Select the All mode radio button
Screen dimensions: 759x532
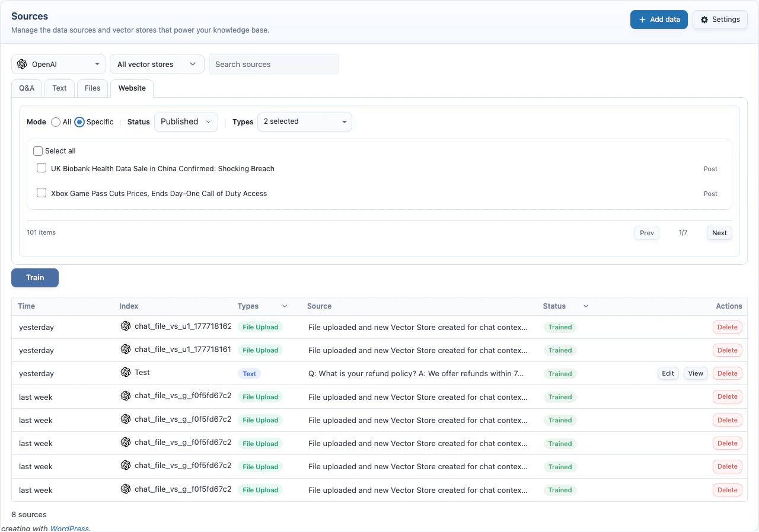click(55, 122)
